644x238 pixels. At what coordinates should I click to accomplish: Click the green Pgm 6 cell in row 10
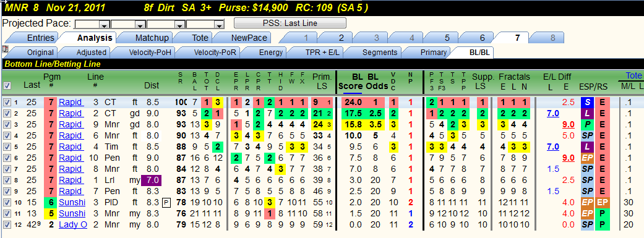(50, 202)
